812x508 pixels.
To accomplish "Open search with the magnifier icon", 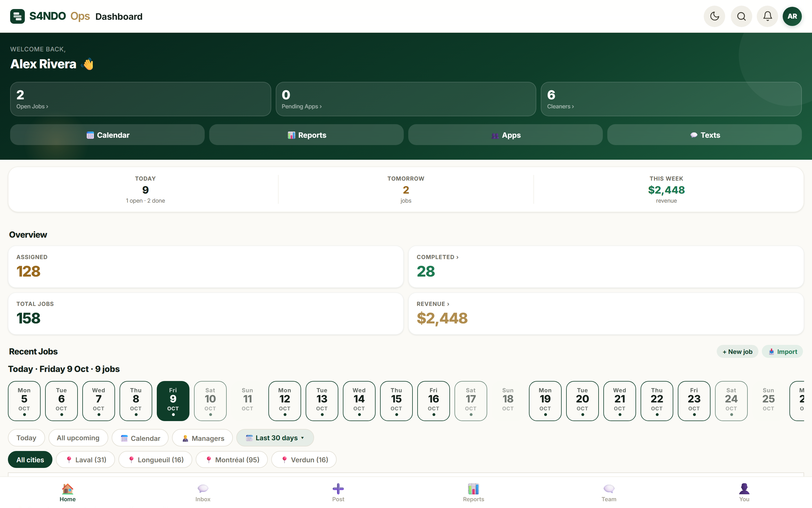I will tap(741, 16).
